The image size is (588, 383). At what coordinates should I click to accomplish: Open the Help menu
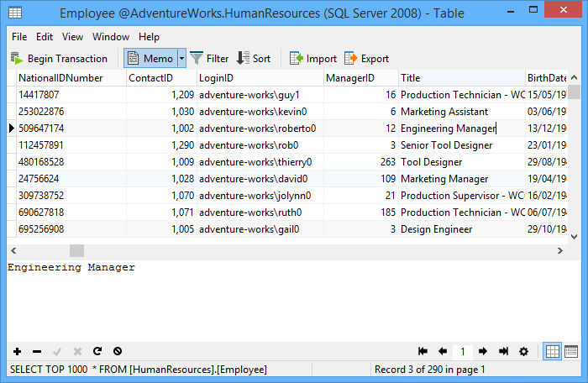tap(149, 37)
